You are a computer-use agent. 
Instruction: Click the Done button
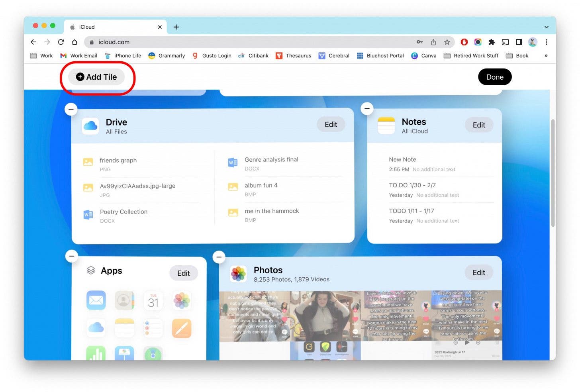click(495, 77)
